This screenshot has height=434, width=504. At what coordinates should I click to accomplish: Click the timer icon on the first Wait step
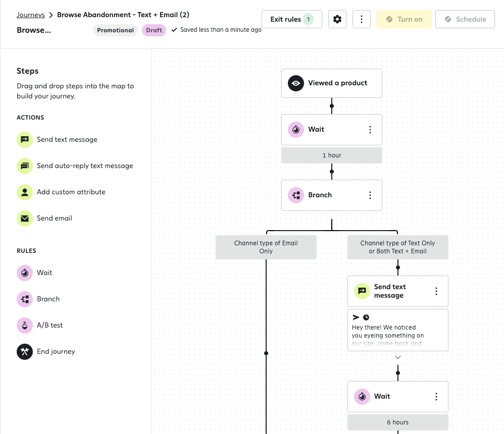[296, 130]
